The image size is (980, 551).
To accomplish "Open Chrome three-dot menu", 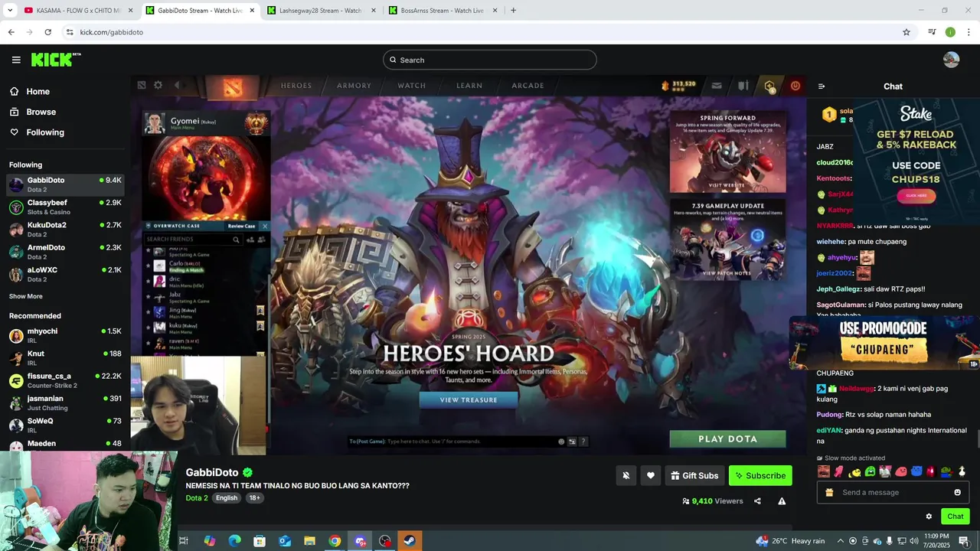I will pyautogui.click(x=969, y=32).
